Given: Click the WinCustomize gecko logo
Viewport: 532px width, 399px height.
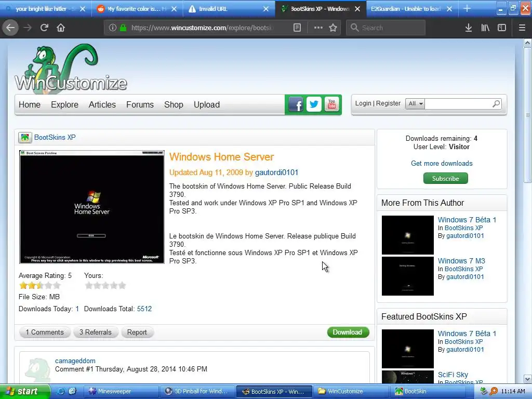Looking at the screenshot, I should pyautogui.click(x=71, y=68).
